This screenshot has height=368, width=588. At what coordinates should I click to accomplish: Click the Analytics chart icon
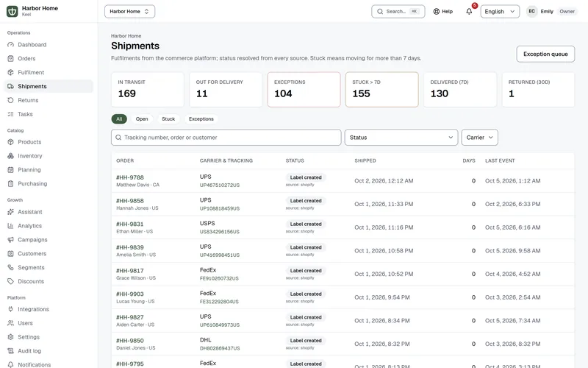(10, 226)
